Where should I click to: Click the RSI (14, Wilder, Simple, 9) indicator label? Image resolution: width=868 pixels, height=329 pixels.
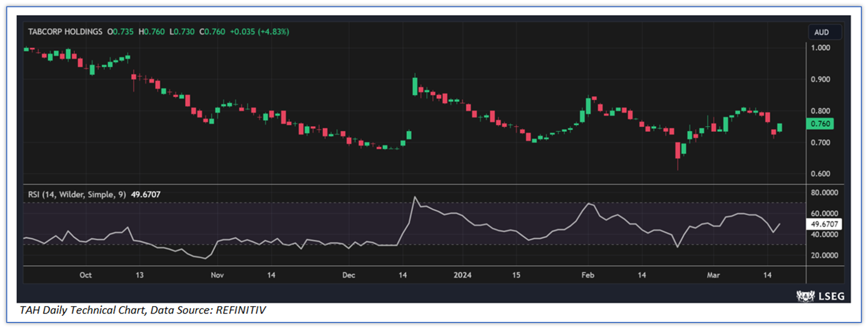click(77, 195)
